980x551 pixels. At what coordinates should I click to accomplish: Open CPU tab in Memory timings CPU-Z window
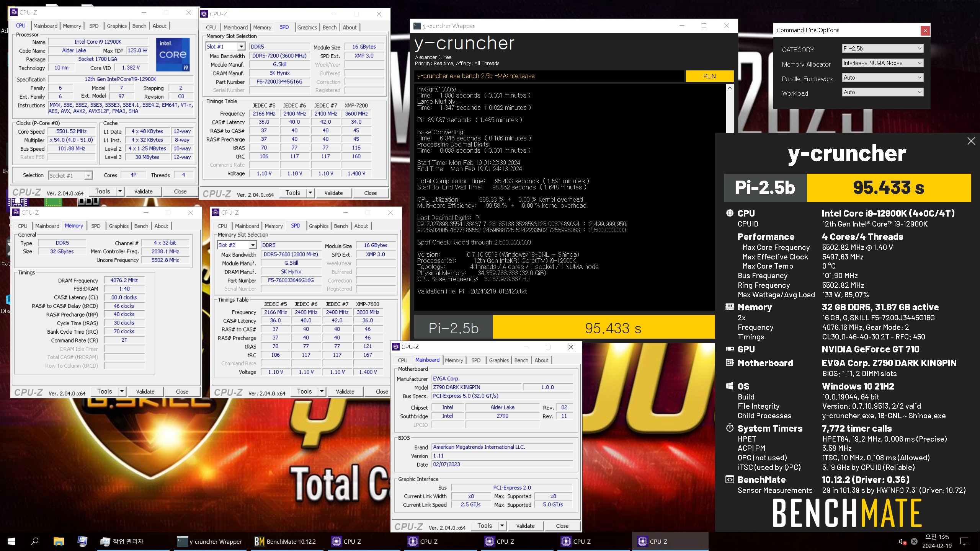pyautogui.click(x=23, y=226)
